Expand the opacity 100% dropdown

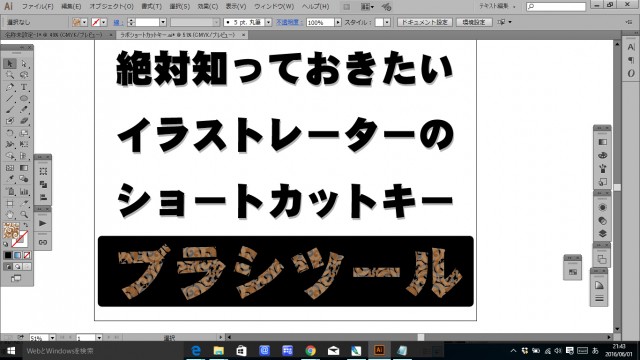pyautogui.click(x=338, y=22)
